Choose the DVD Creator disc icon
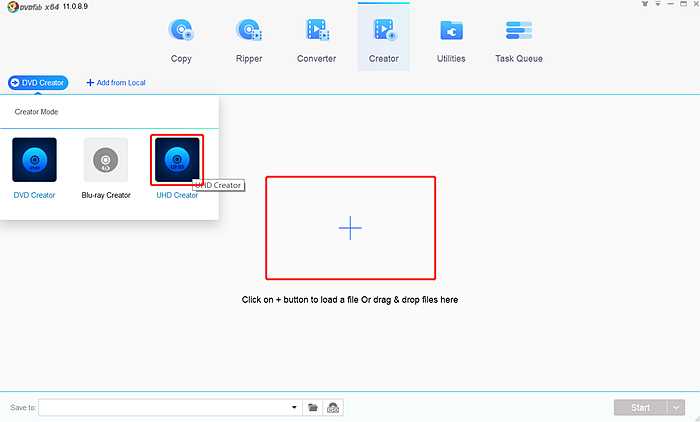 (x=34, y=160)
